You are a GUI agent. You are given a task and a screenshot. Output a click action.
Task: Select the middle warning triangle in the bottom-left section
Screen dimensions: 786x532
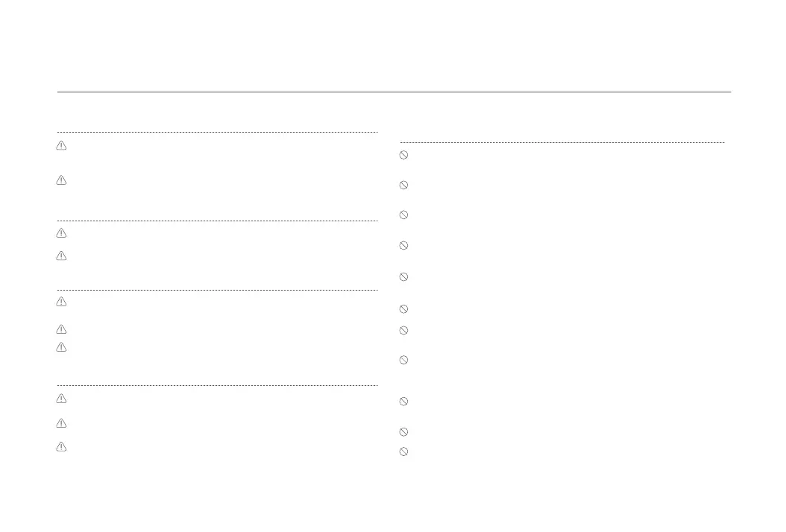click(62, 423)
